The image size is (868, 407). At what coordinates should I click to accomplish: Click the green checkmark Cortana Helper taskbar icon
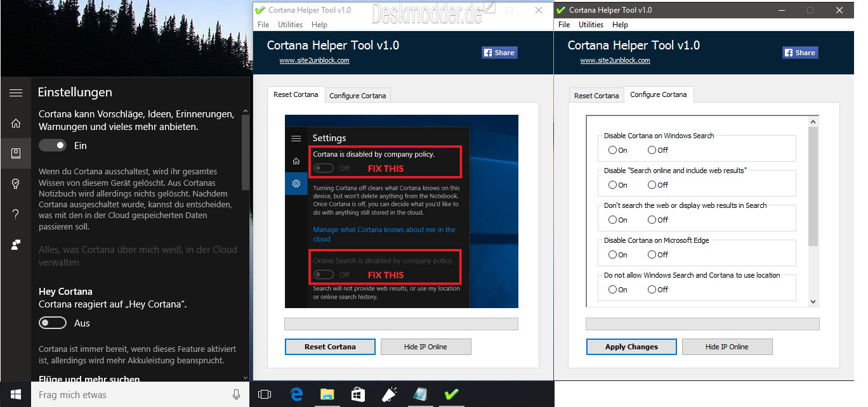(x=451, y=394)
